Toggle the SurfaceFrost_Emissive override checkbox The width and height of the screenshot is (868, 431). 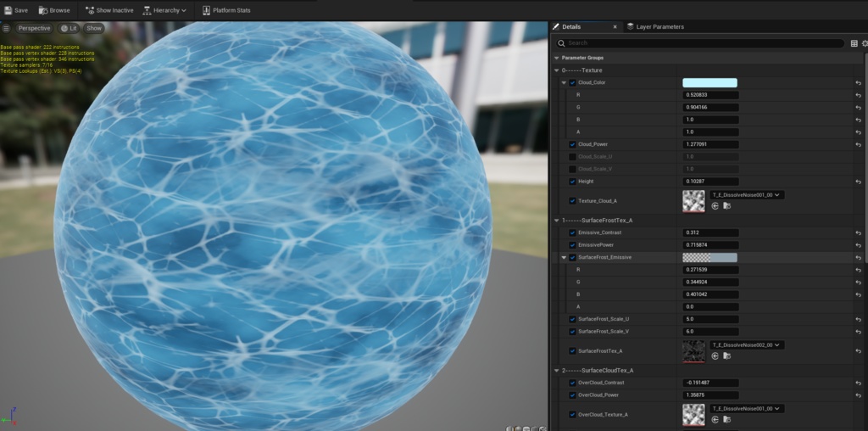(572, 257)
